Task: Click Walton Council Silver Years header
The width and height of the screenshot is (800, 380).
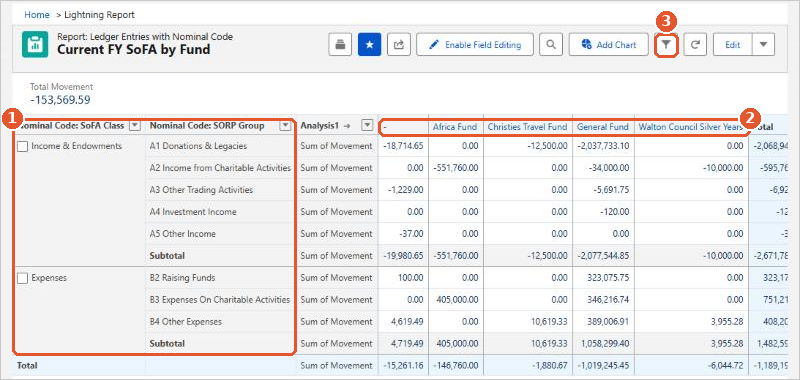Action: pyautogui.click(x=691, y=127)
